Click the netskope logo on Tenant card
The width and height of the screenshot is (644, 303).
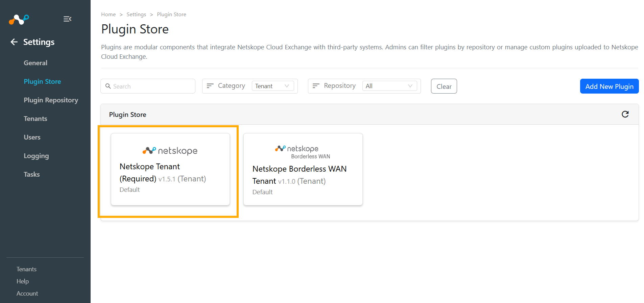[170, 151]
